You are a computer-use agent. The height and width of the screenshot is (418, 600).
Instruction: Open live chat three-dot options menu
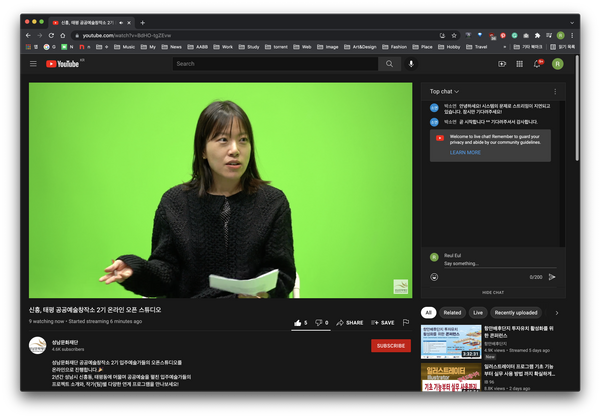555,91
